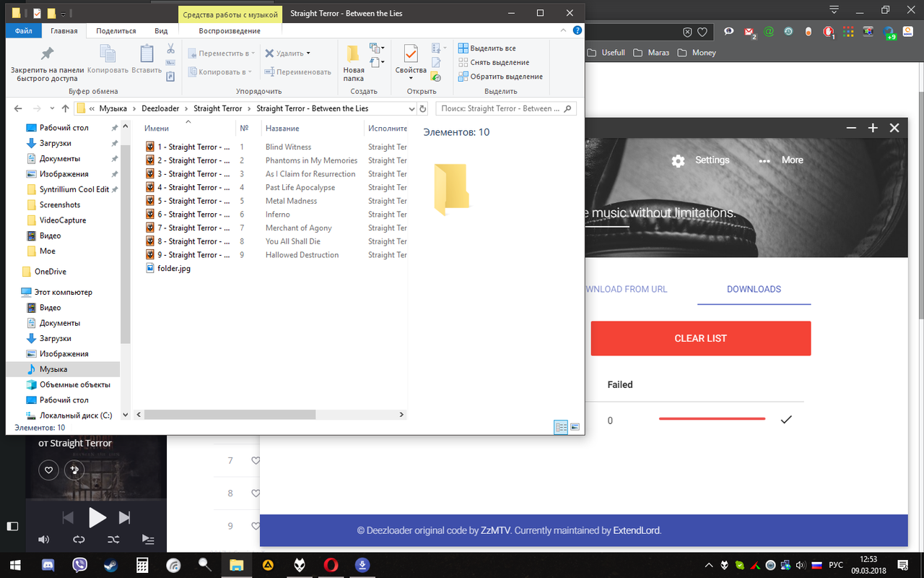Open the player queue list icon
924x578 pixels.
point(147,539)
